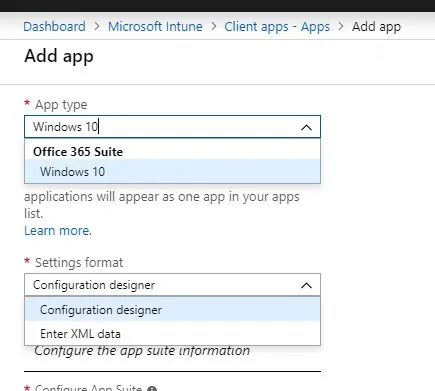Choose Configuration designer option in list
Screen dimensions: 435x391
pyautogui.click(x=172, y=309)
